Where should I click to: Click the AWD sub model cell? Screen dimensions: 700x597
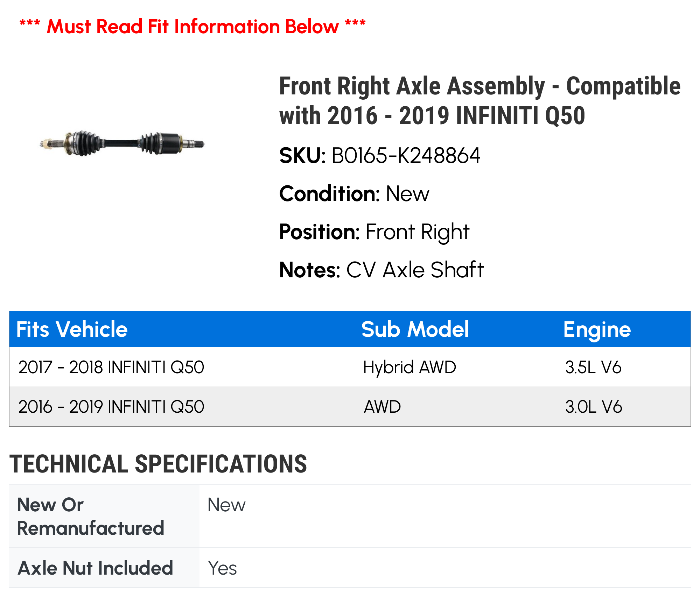pos(382,407)
